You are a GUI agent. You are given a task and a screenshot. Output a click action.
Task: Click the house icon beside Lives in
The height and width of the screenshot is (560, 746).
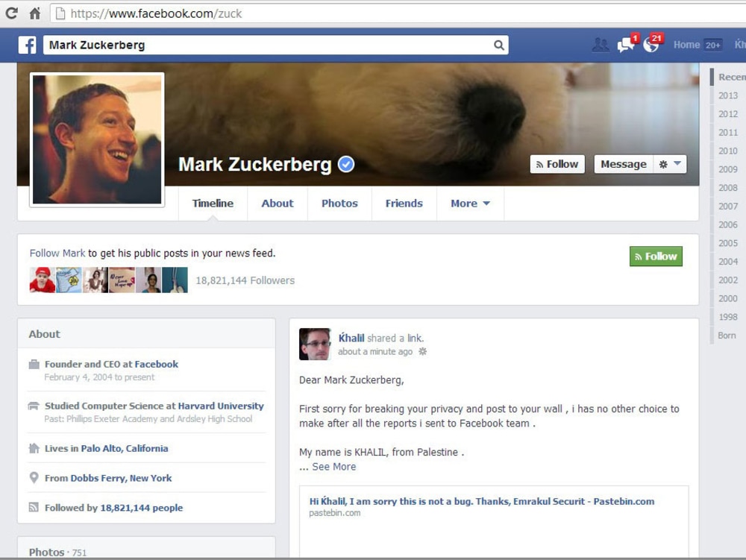(x=34, y=448)
